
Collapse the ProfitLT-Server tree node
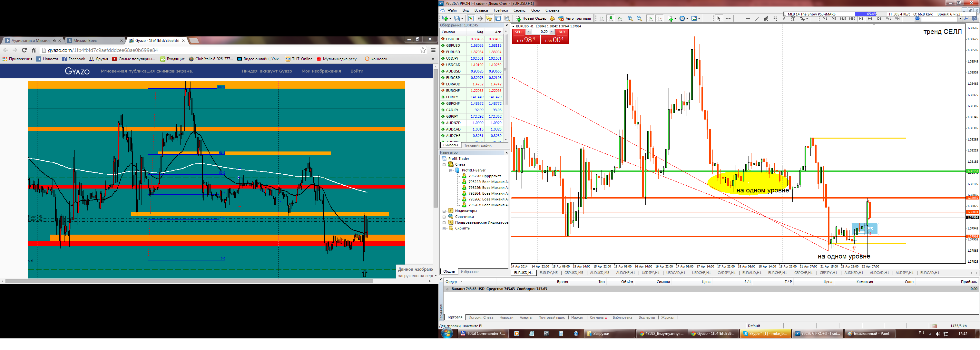point(451,170)
